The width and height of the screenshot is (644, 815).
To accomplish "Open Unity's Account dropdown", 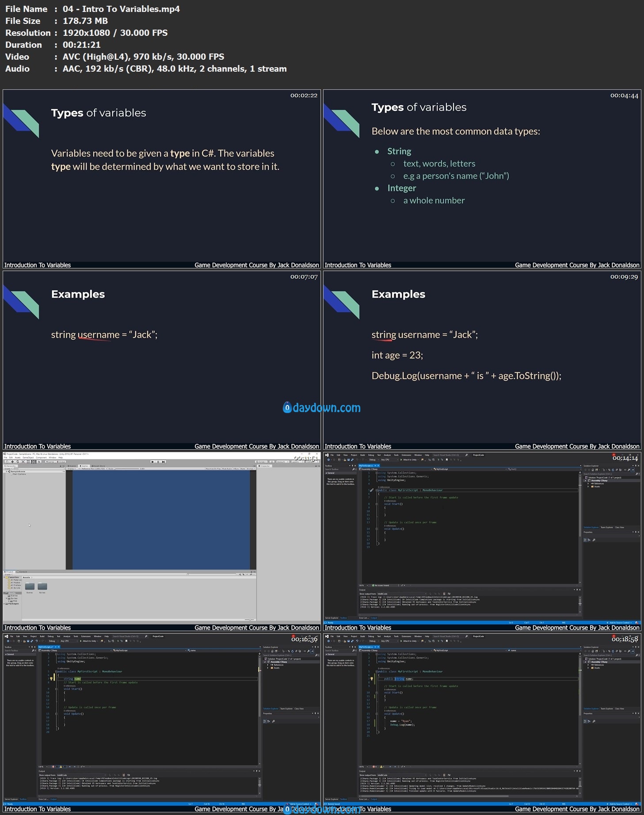I will [x=282, y=462].
